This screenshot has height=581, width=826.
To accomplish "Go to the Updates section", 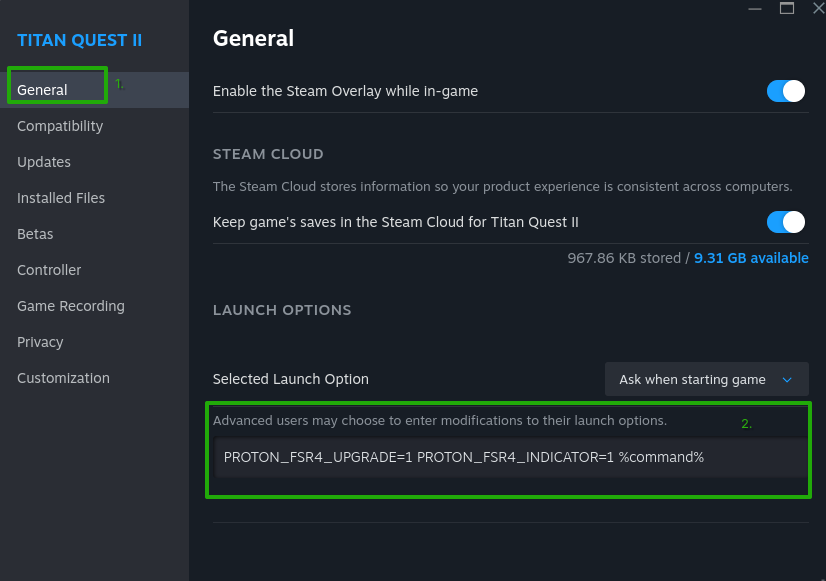I will [x=44, y=162].
